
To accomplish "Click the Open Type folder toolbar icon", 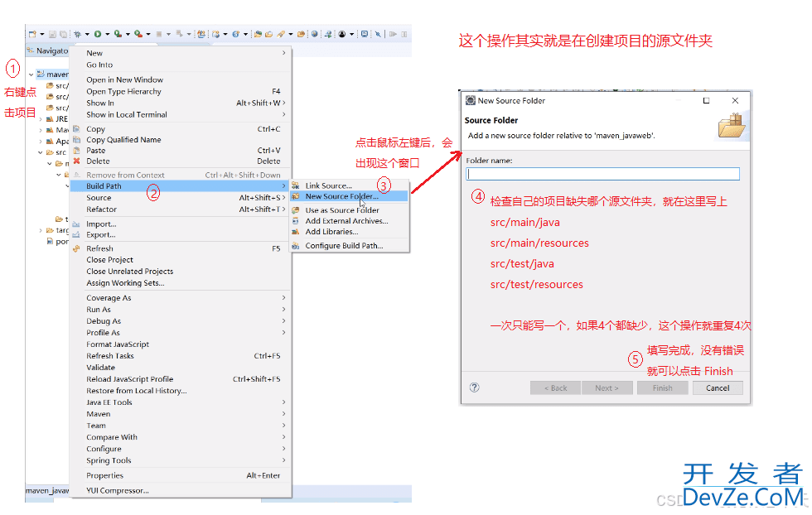I will click(258, 34).
